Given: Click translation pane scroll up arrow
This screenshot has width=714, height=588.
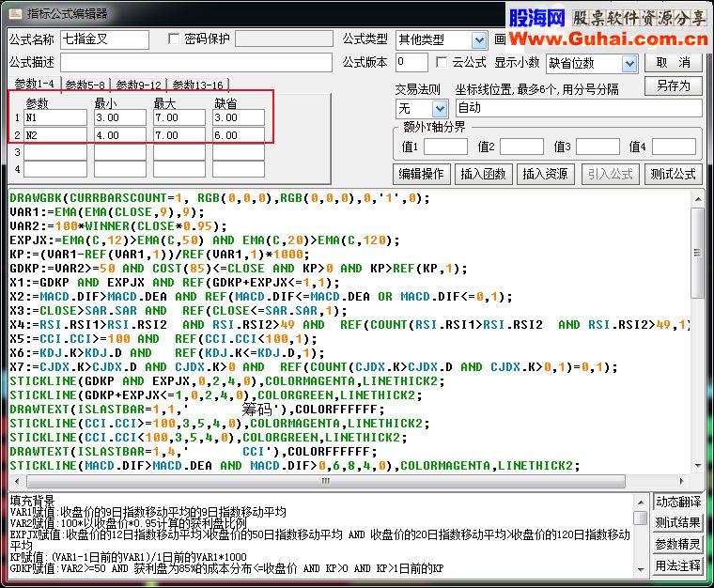Looking at the screenshot, I should pos(641,502).
